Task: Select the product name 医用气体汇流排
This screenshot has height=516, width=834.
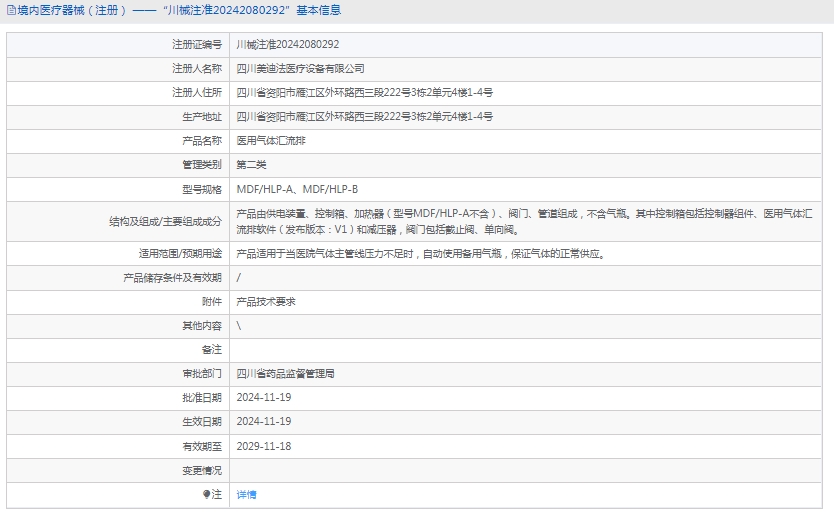Action: click(x=271, y=141)
